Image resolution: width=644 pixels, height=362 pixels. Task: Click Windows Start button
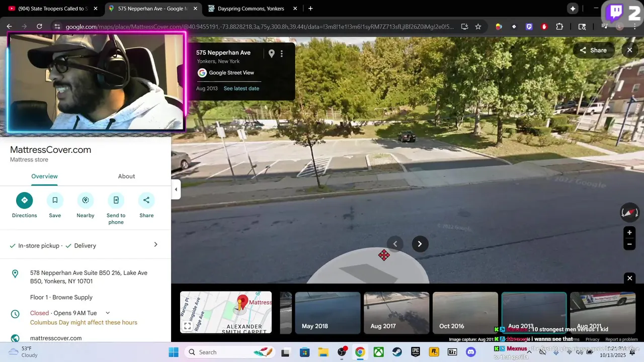tap(174, 352)
